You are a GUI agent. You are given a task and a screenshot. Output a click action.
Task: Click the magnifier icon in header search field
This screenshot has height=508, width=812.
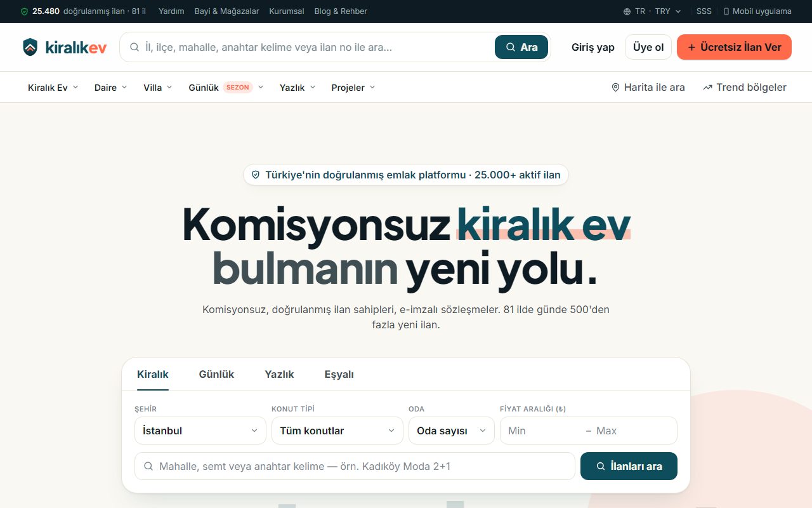[134, 47]
